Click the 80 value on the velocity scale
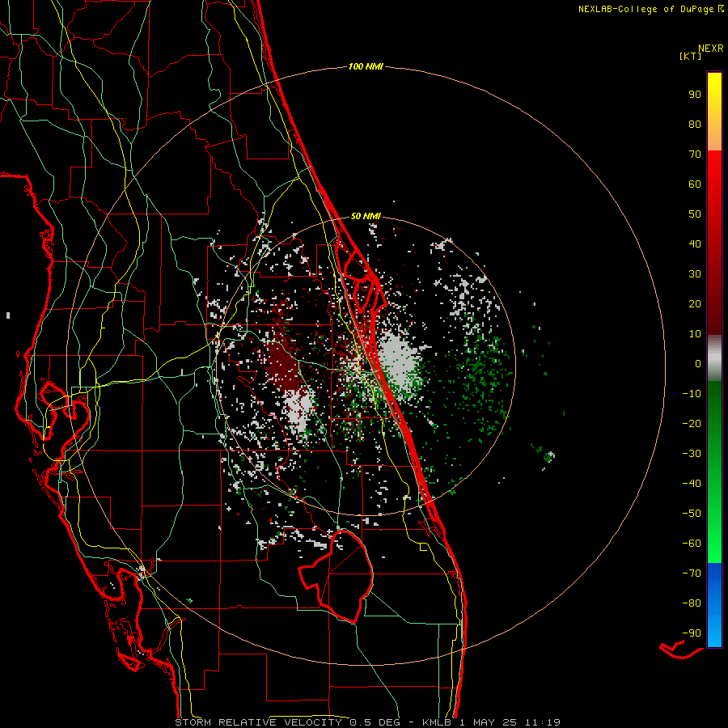The image size is (728, 728). click(695, 125)
